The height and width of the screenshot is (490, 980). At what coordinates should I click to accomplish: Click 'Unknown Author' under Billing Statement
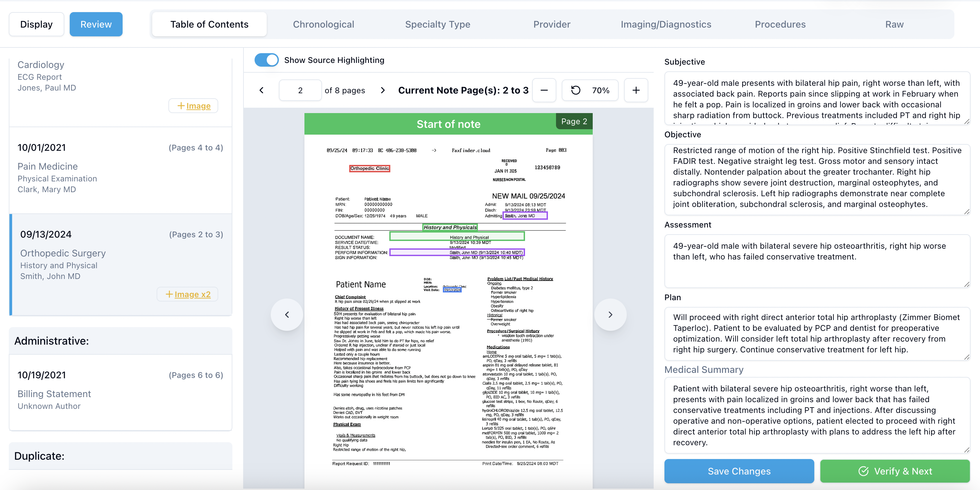tap(49, 406)
